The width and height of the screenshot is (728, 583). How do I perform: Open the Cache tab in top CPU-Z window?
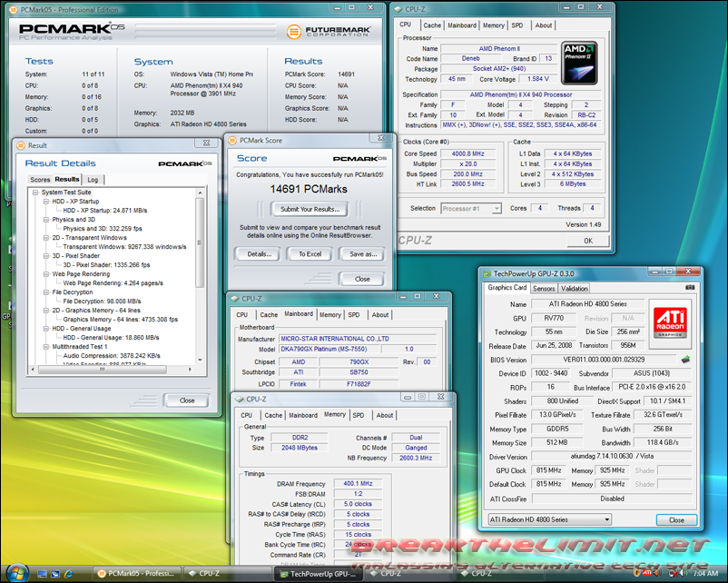[x=432, y=25]
